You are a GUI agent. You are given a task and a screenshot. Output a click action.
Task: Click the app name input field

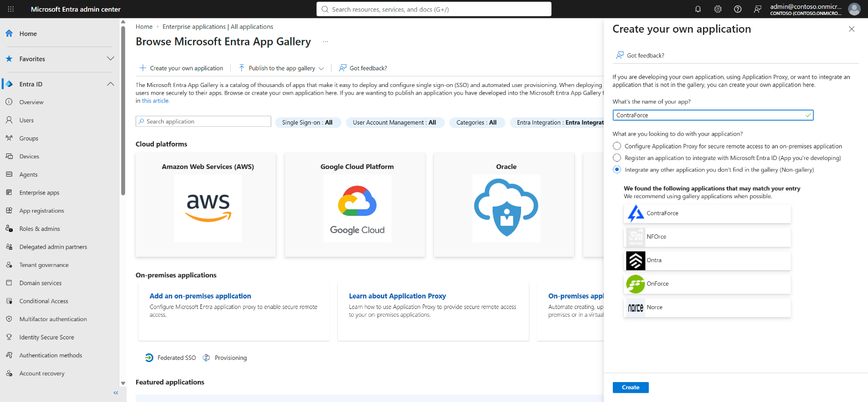click(x=713, y=115)
